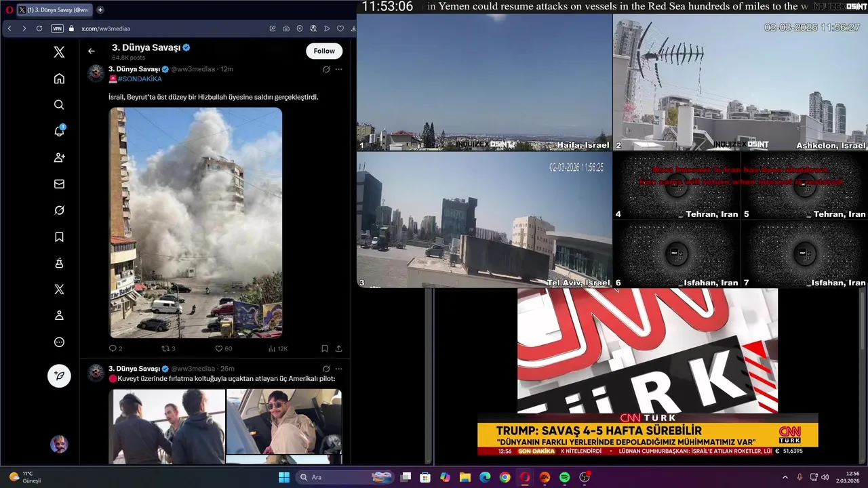Open X Profile icon in sidebar
Screen dimensions: 868x488
click(x=59, y=315)
